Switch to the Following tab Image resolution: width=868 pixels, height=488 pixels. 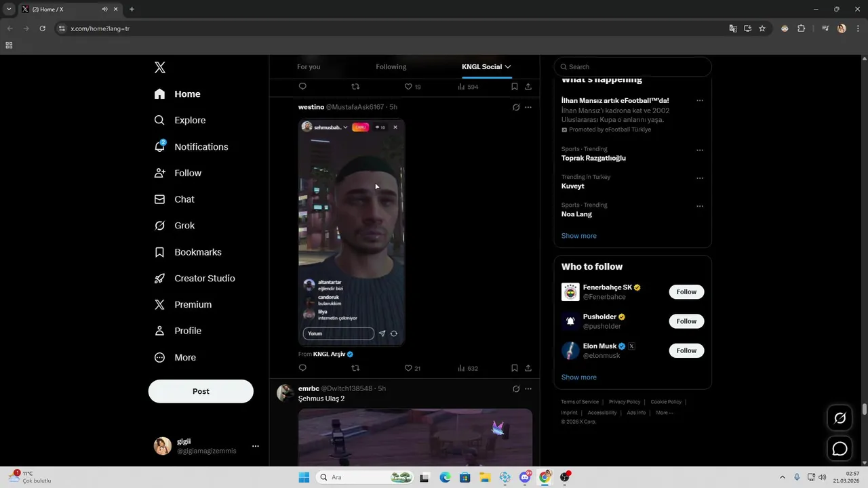click(x=391, y=66)
